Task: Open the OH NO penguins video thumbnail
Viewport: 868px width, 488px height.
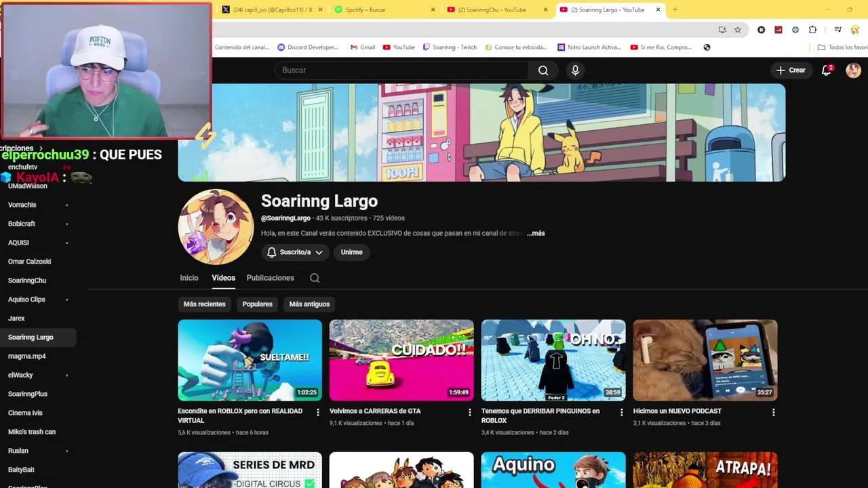Action: coord(553,360)
